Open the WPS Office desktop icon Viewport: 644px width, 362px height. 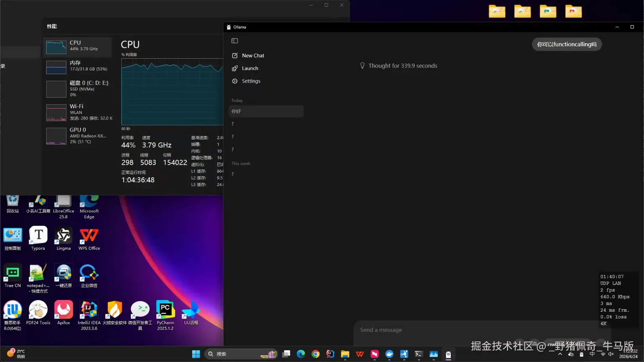click(x=89, y=236)
